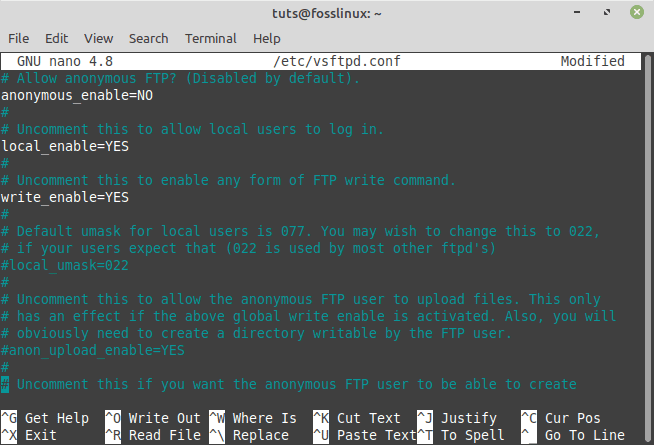Click the Go To Line shortcut label
Image resolution: width=654 pixels, height=445 pixels.
pyautogui.click(x=585, y=435)
